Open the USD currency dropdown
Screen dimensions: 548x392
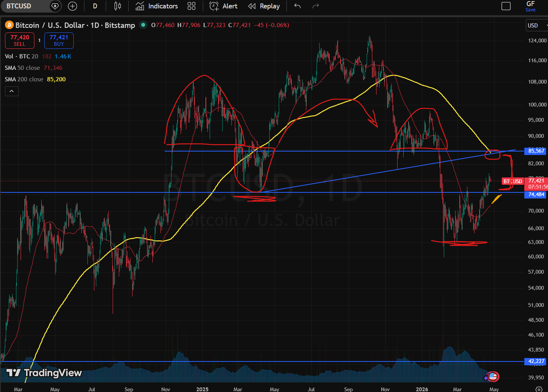pyautogui.click(x=536, y=26)
